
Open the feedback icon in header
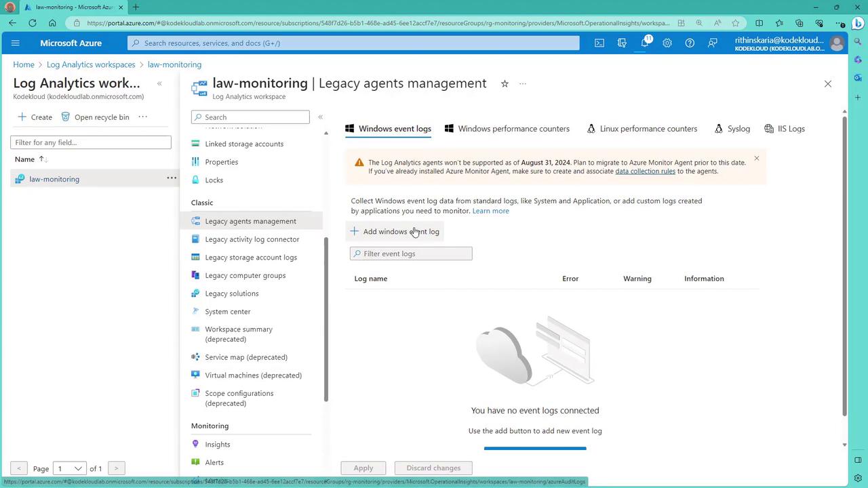click(712, 43)
